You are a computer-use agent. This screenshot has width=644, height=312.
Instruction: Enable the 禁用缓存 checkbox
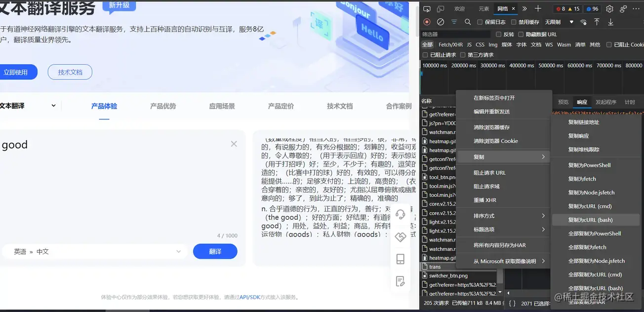click(514, 22)
